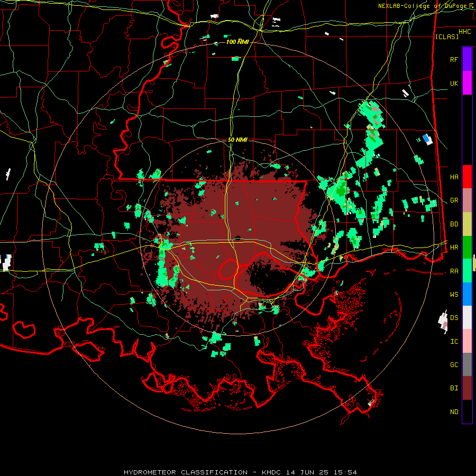Click the GC legend label
Viewport: 476px width, 476px height.
pos(454,365)
